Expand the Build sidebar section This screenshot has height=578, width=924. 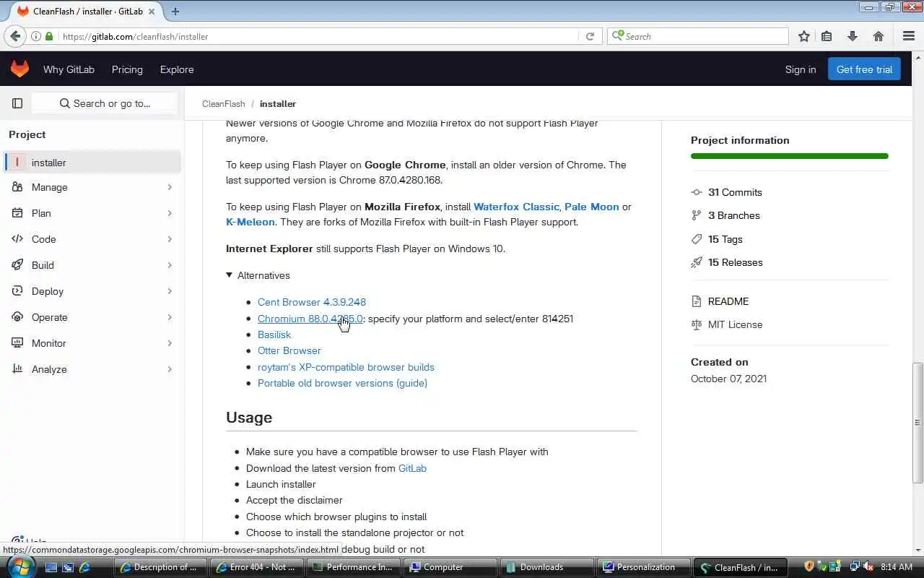pos(92,265)
